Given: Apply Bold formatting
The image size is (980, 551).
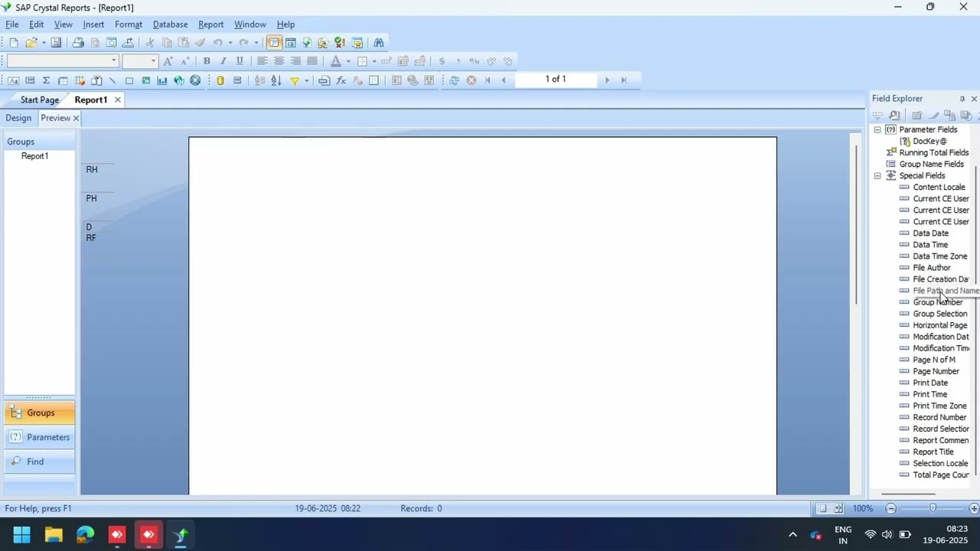Looking at the screenshot, I should (x=207, y=61).
